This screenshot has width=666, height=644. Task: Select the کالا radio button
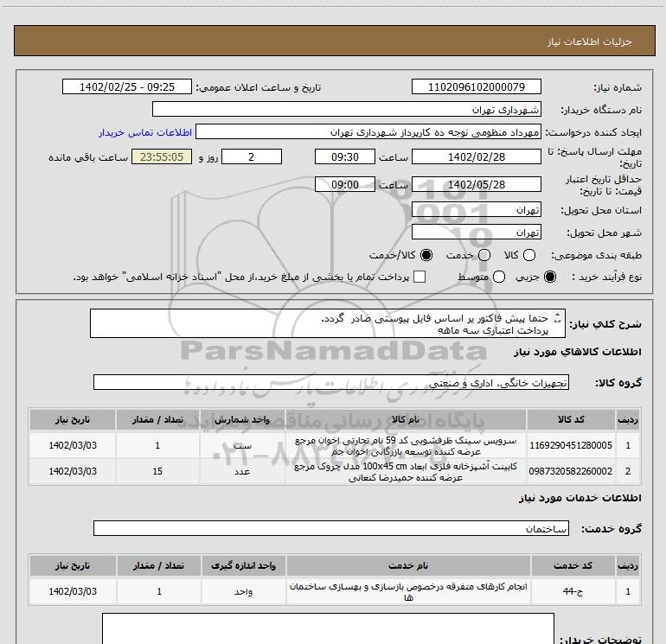[x=529, y=255]
